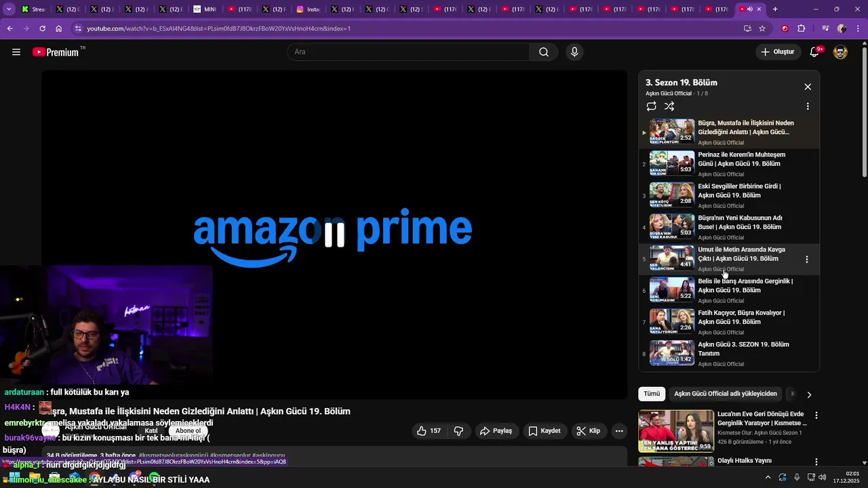
Task: Dislike the video
Action: (458, 431)
